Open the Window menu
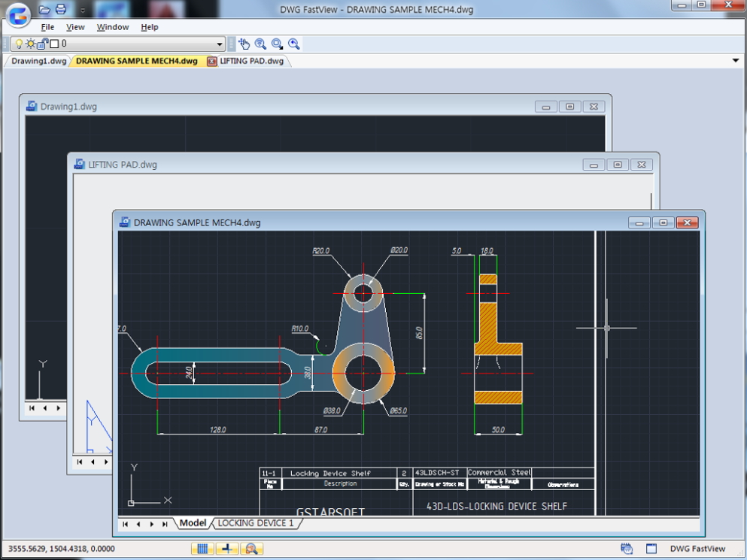This screenshot has width=747, height=560. tap(113, 27)
